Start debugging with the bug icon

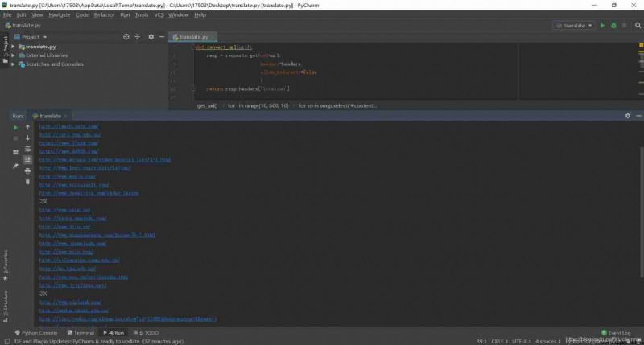point(613,26)
